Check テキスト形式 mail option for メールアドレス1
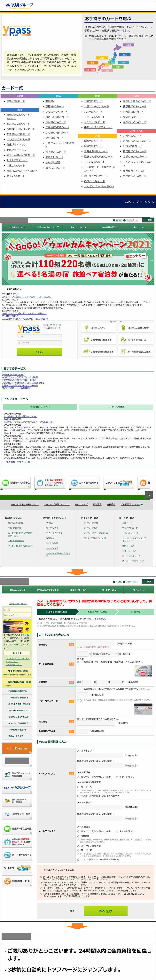This screenshot has height=980, width=156. pyautogui.click(x=79, y=796)
